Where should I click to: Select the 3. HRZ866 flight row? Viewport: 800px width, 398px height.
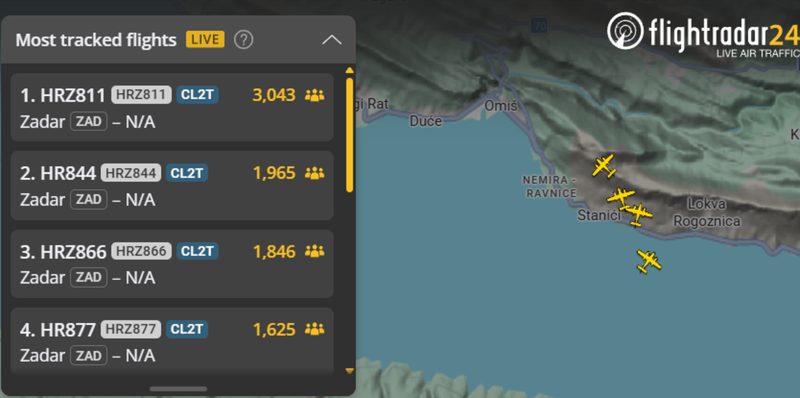click(172, 264)
